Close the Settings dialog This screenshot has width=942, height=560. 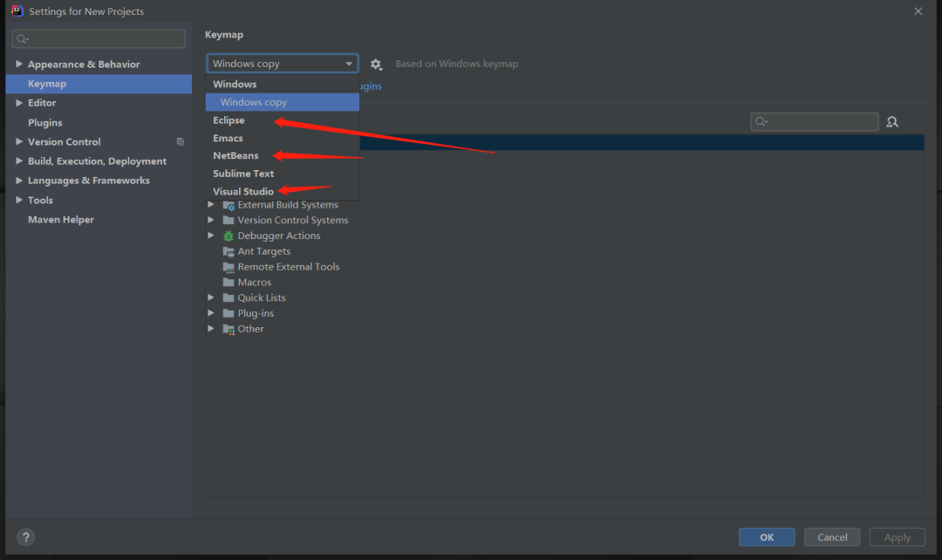coord(918,11)
